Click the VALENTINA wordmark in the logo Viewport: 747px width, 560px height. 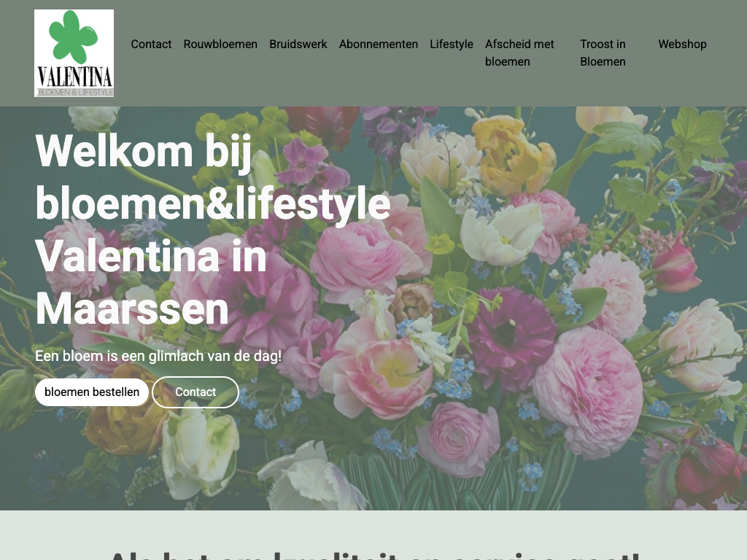(74, 77)
